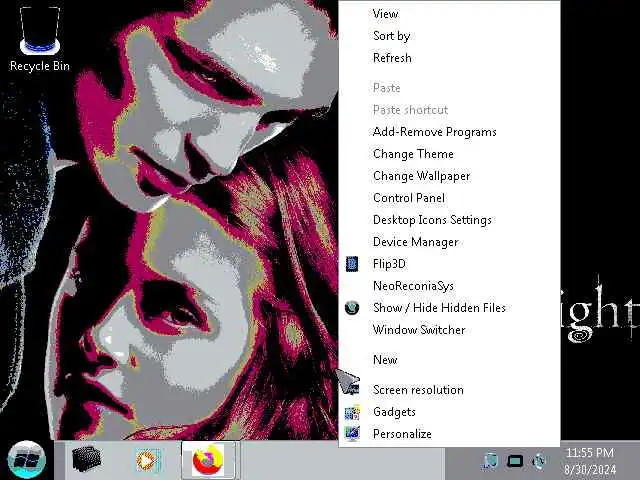Choose Screen resolution

coord(449,390)
